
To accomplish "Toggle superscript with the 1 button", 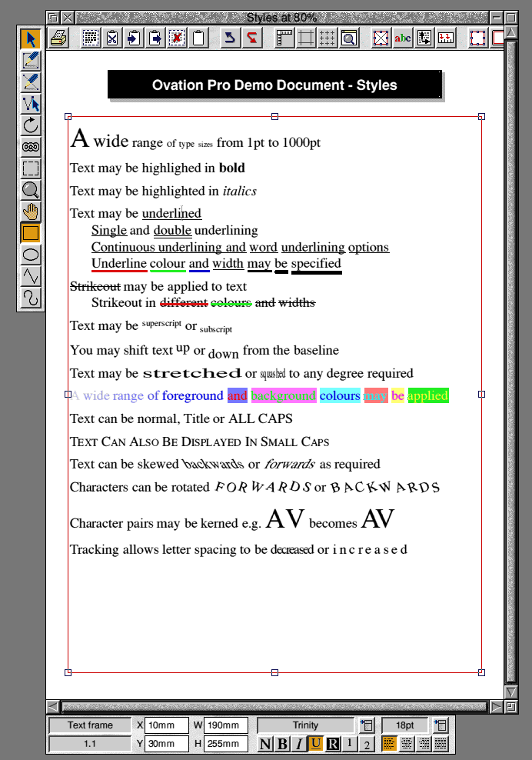I will point(349,744).
